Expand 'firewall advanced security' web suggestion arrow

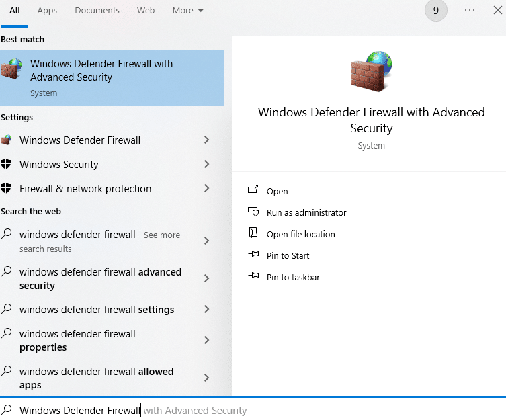[206, 278]
